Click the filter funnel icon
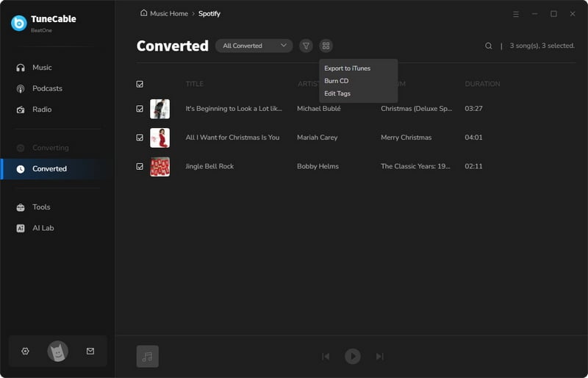 coord(306,46)
